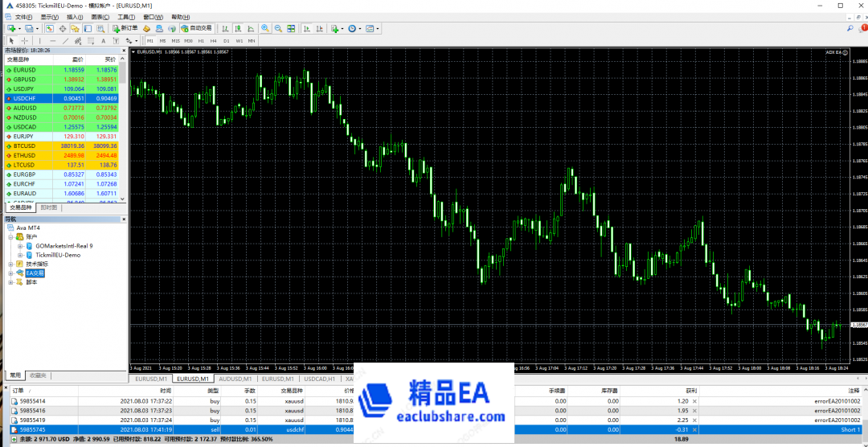Screen dimensions: 868x447
Task: Toggle the 自动交易 AutoTrading button
Action: (x=195, y=28)
